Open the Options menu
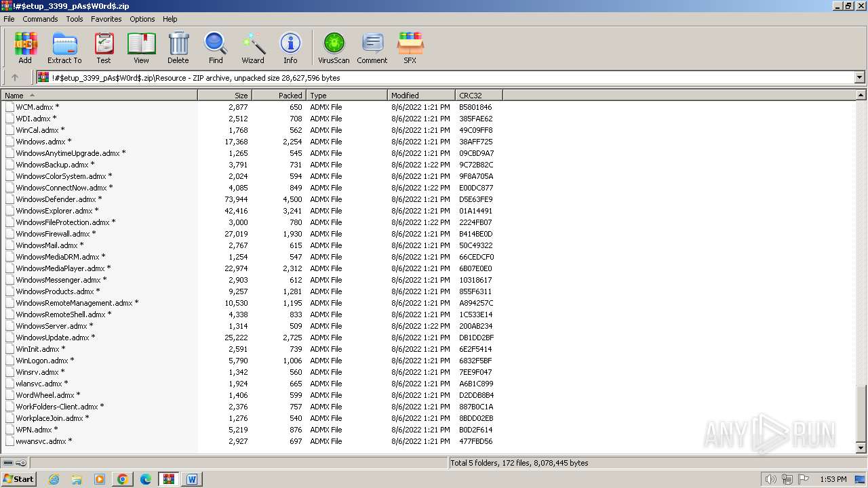 (x=142, y=19)
